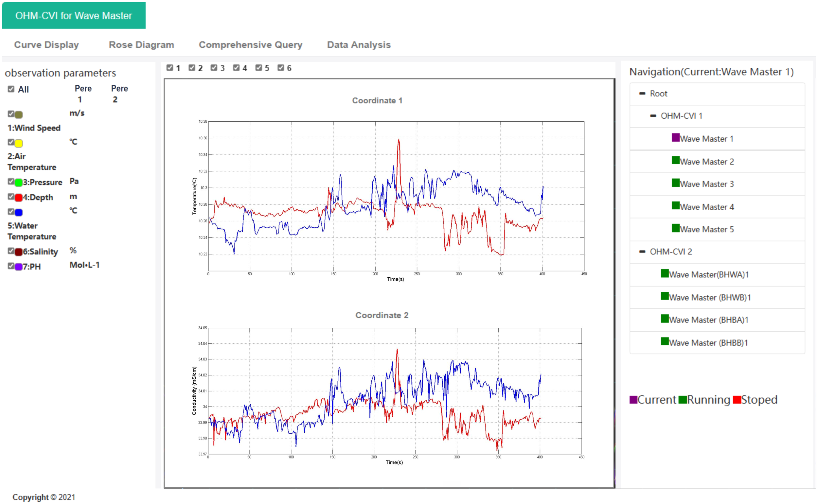Click the red Stoped legend square
The width and height of the screenshot is (818, 504).
(x=737, y=400)
